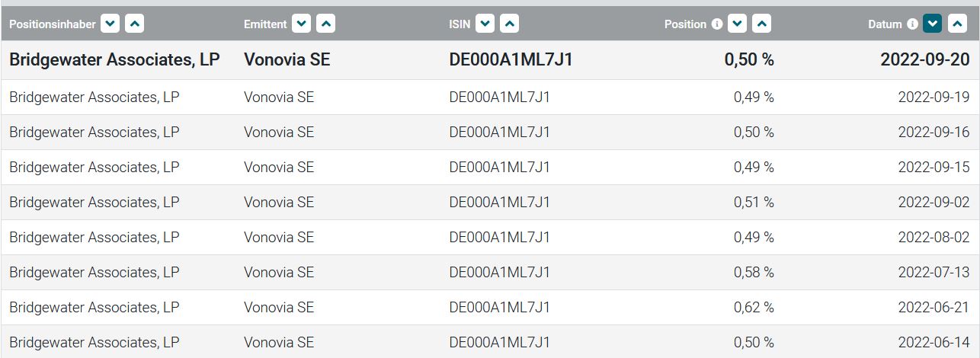Sort ISIN column ascending

[x=509, y=24]
